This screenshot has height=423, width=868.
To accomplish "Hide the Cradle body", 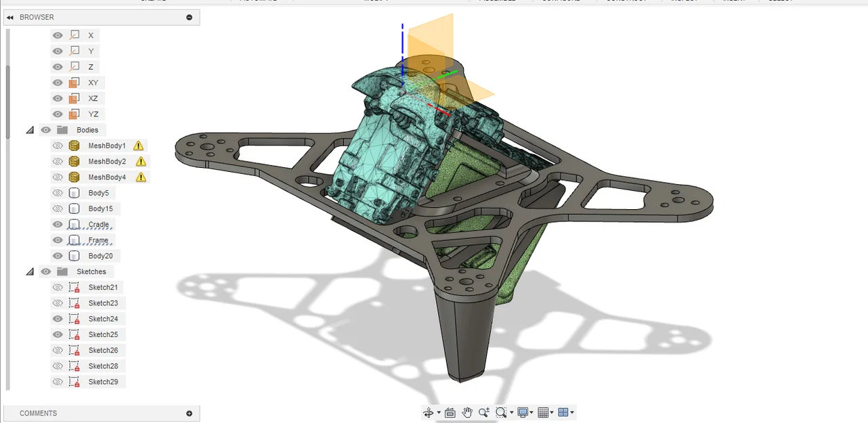I will tap(58, 224).
